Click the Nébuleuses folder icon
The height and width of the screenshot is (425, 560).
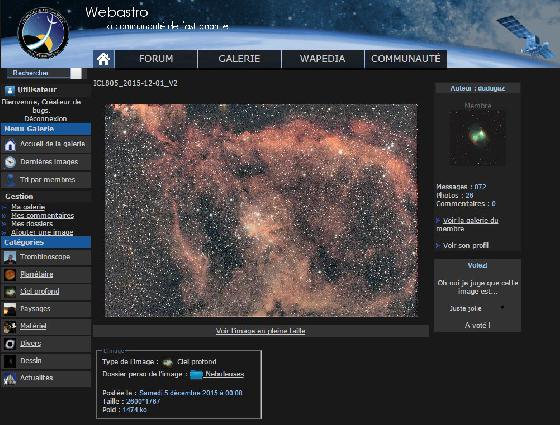coord(196,375)
